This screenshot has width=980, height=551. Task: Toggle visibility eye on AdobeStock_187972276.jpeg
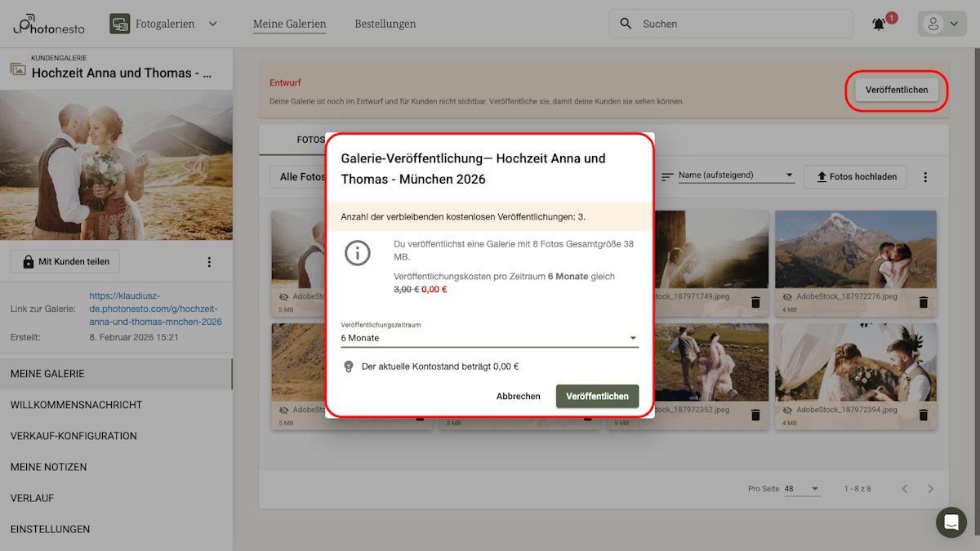tap(787, 297)
